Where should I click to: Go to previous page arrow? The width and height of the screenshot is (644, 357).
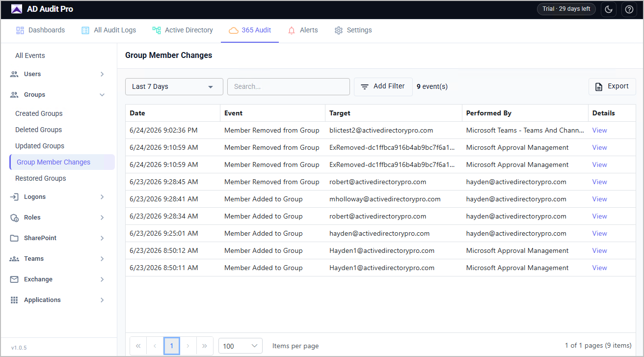(x=155, y=346)
